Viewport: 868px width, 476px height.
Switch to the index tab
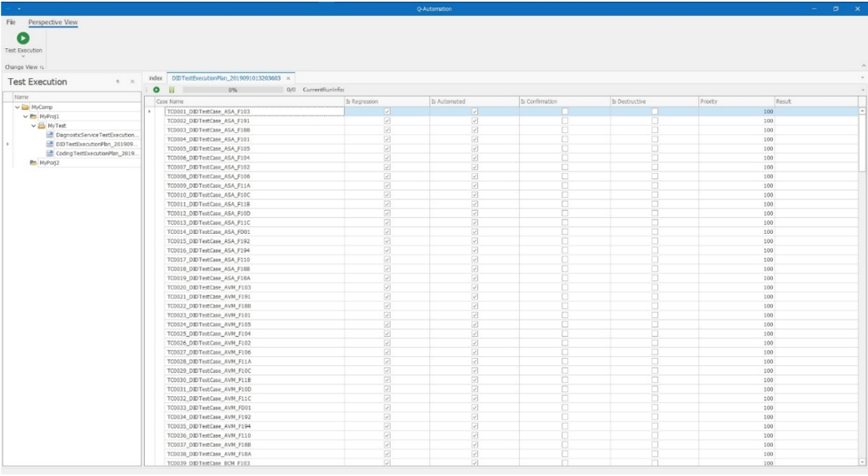click(x=156, y=78)
